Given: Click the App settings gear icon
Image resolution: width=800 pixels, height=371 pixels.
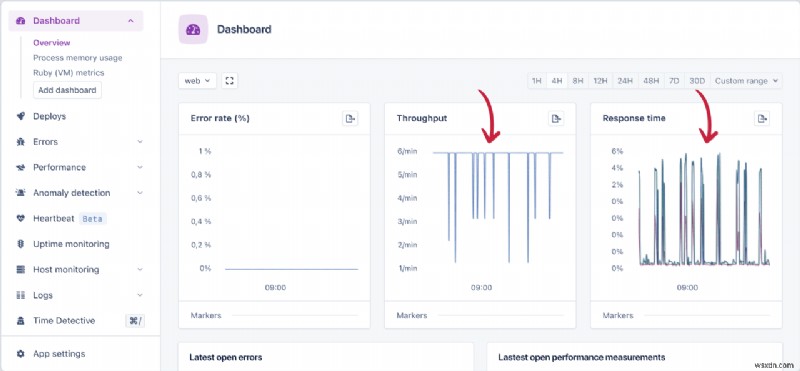Looking at the screenshot, I should tap(20, 354).
